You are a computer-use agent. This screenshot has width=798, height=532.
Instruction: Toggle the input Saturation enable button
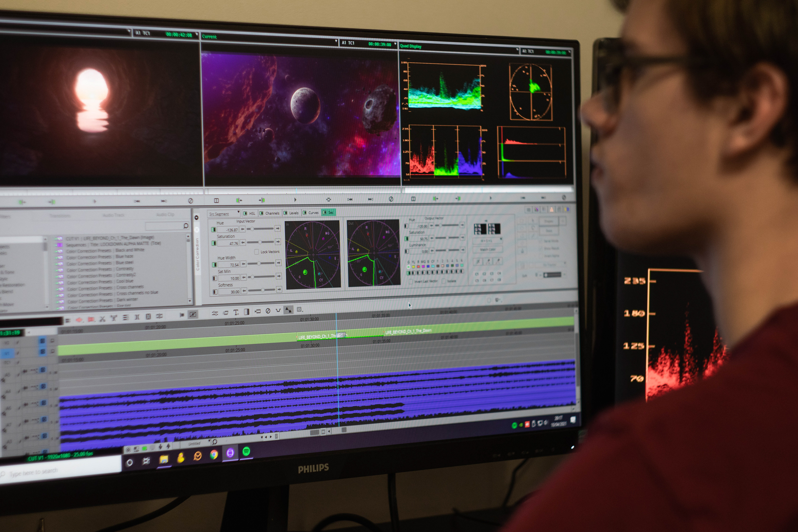(x=214, y=243)
